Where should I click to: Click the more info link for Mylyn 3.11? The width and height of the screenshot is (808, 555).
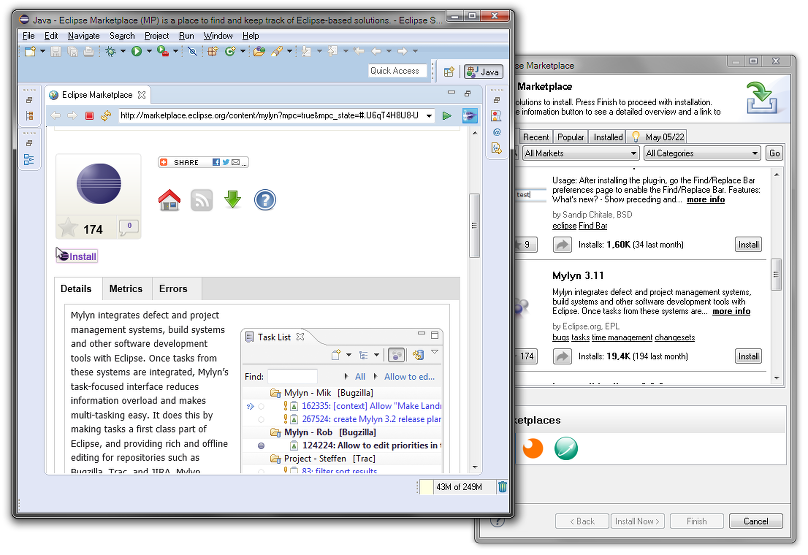pyautogui.click(x=731, y=311)
